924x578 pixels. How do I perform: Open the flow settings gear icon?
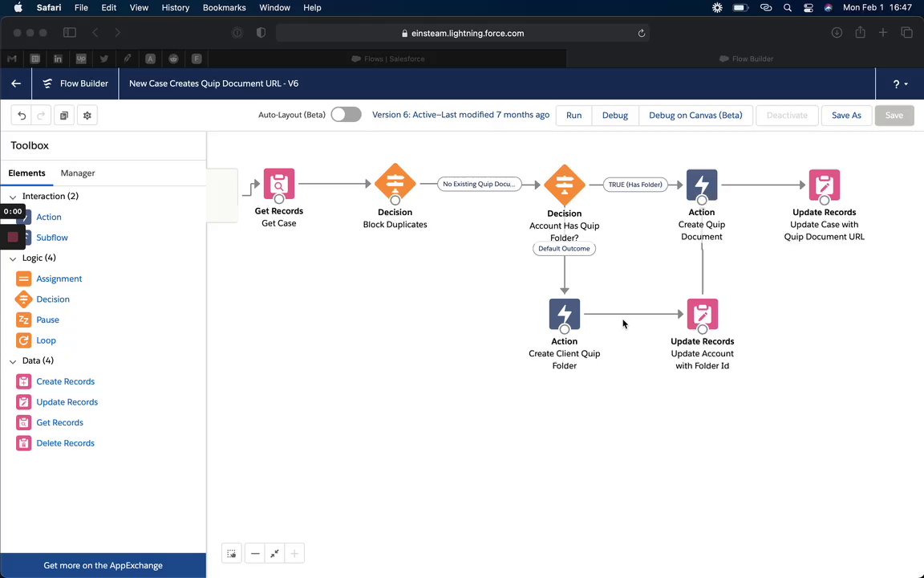tap(87, 116)
